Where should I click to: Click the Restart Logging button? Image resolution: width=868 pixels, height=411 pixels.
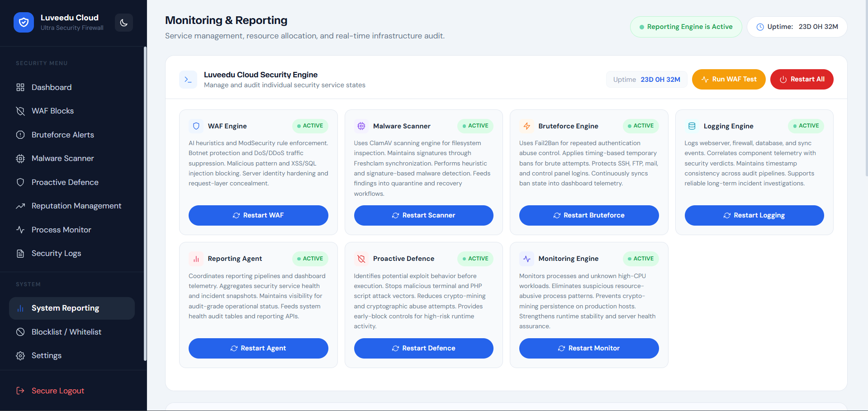pos(754,215)
